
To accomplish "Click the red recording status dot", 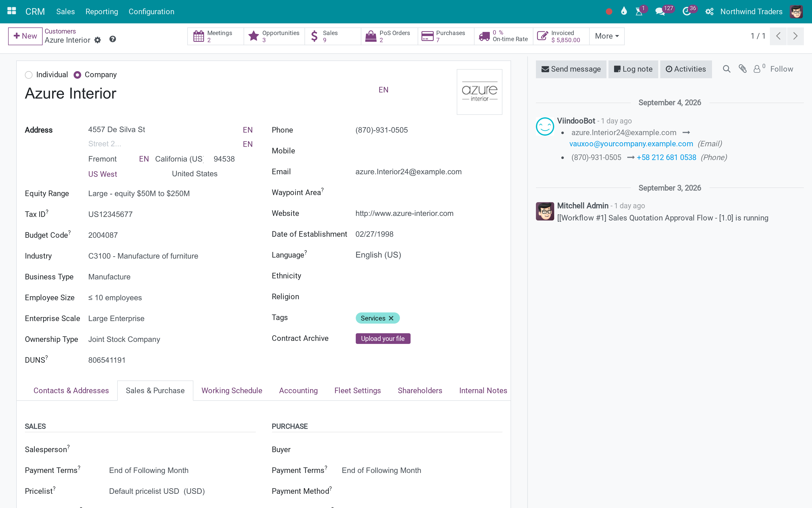I will 609,12.
